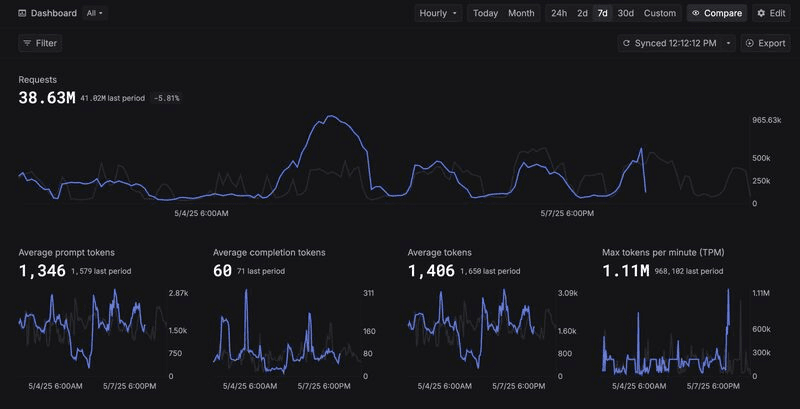Select the Month range tab

521,13
